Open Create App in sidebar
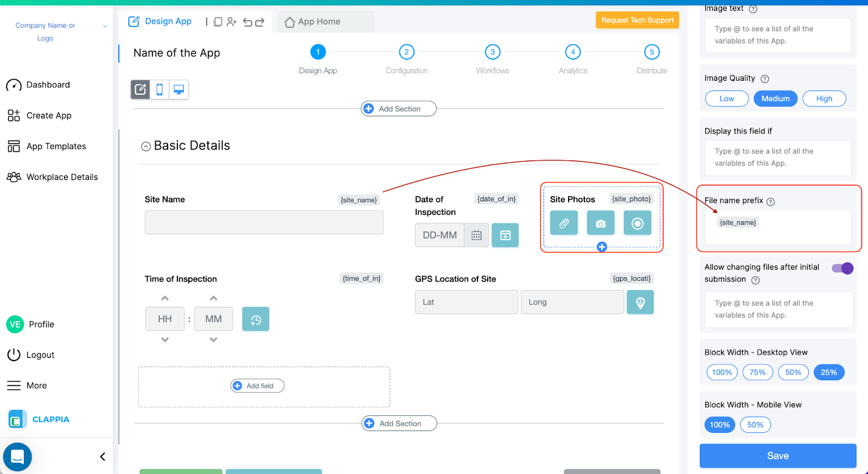Image resolution: width=868 pixels, height=474 pixels. pos(39,116)
